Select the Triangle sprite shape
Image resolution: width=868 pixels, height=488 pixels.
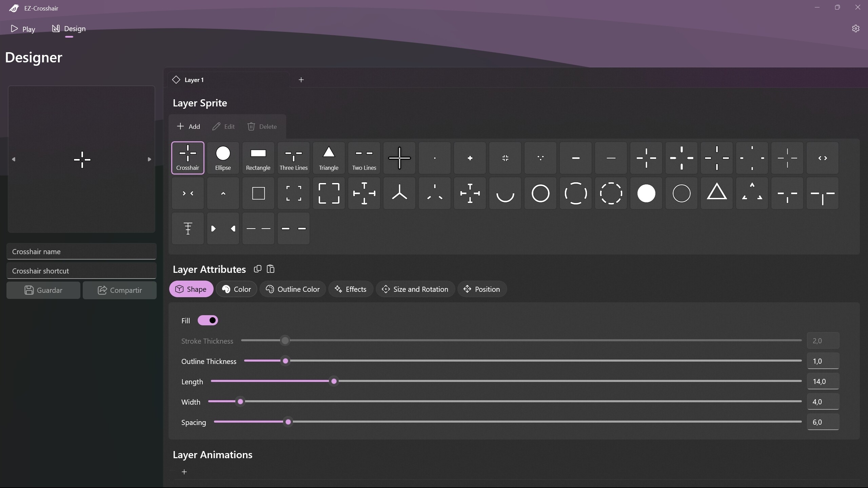329,158
